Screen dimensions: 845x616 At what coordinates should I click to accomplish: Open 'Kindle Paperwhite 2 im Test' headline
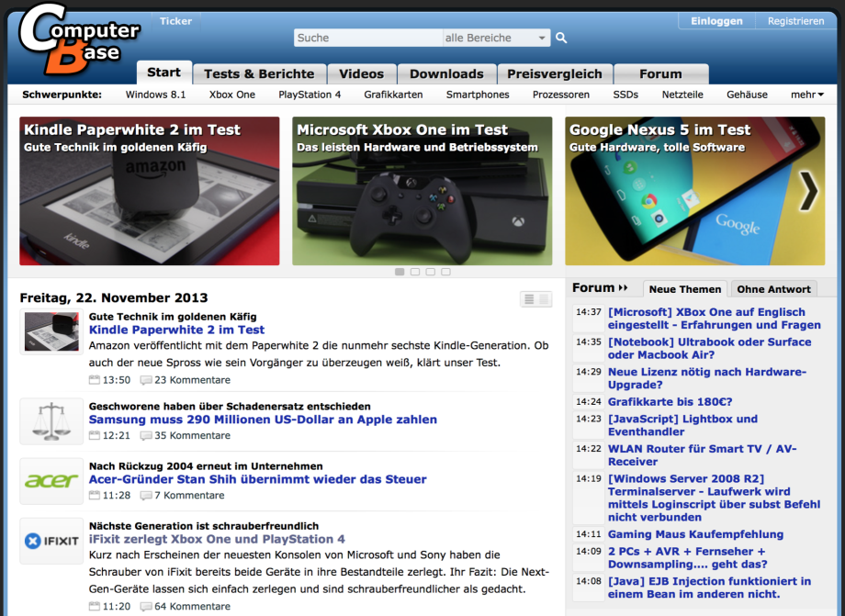click(x=176, y=330)
